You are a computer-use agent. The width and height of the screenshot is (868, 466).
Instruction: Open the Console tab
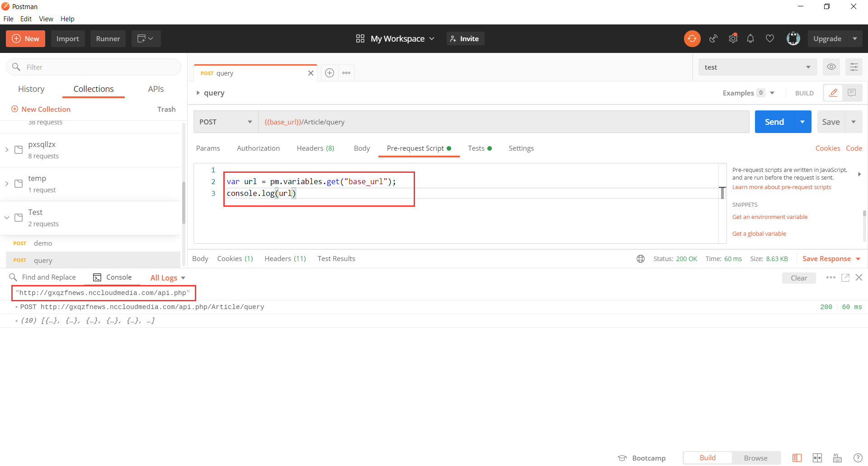[x=113, y=277]
